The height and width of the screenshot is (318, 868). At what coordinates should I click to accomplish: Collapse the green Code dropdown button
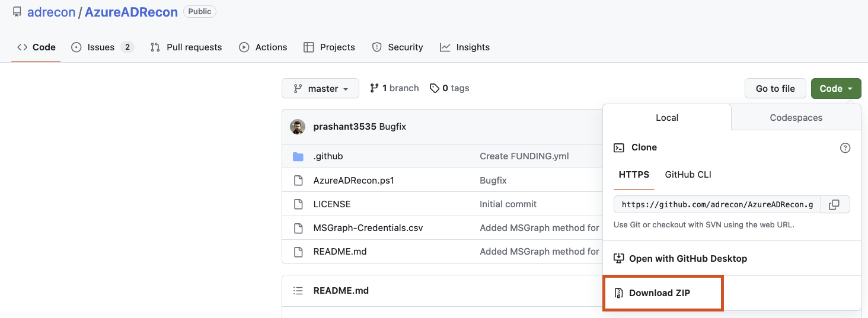(836, 89)
